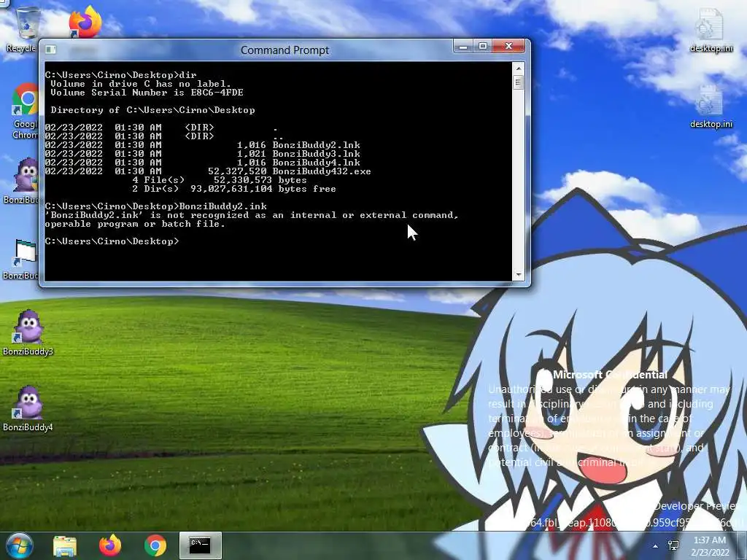Viewport: 747px width, 560px height.
Task: Maximize the Command Prompt window
Action: click(483, 46)
